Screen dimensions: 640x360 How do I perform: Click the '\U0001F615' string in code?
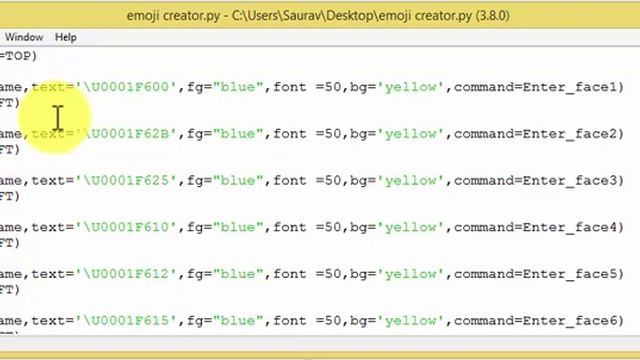[127, 321]
